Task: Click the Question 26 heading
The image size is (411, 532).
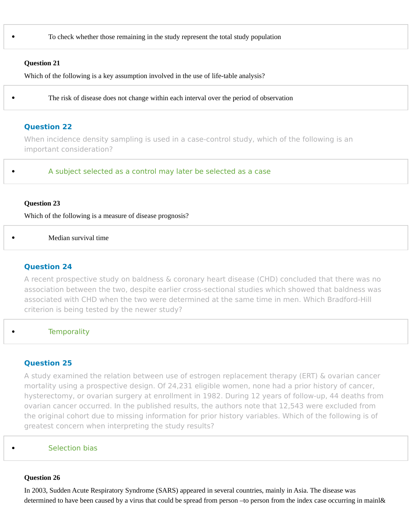Action: (42, 477)
